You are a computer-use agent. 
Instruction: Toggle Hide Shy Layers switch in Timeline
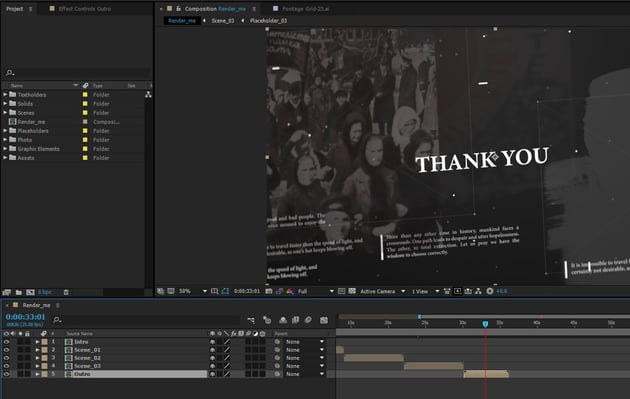[x=283, y=320]
